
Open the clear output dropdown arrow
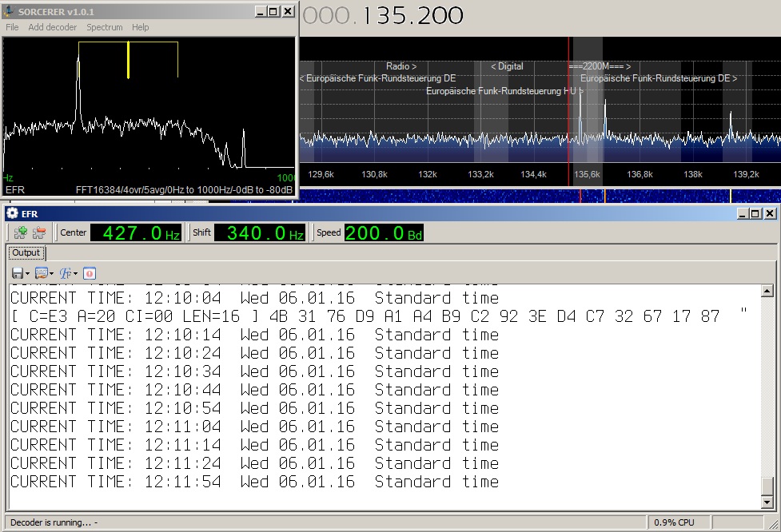click(x=51, y=274)
